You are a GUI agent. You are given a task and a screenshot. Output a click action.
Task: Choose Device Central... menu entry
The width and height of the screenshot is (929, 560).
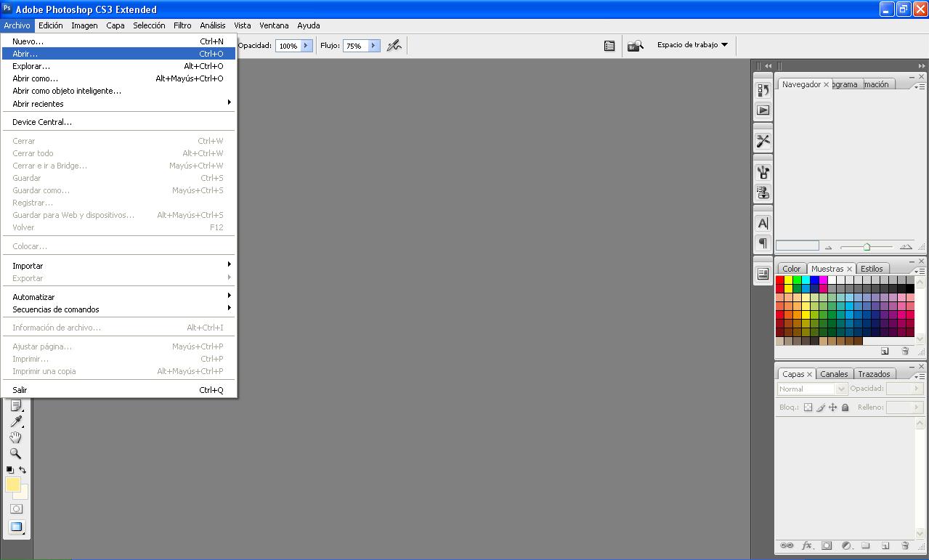(x=119, y=122)
